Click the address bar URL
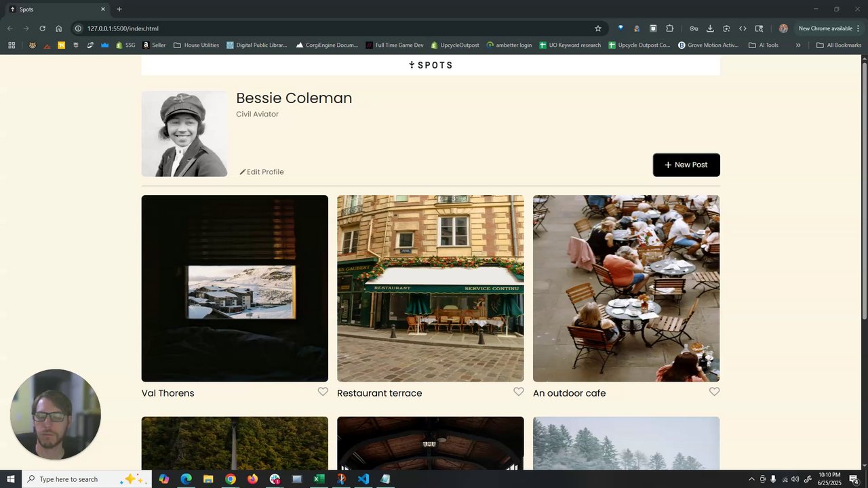 [x=123, y=28]
